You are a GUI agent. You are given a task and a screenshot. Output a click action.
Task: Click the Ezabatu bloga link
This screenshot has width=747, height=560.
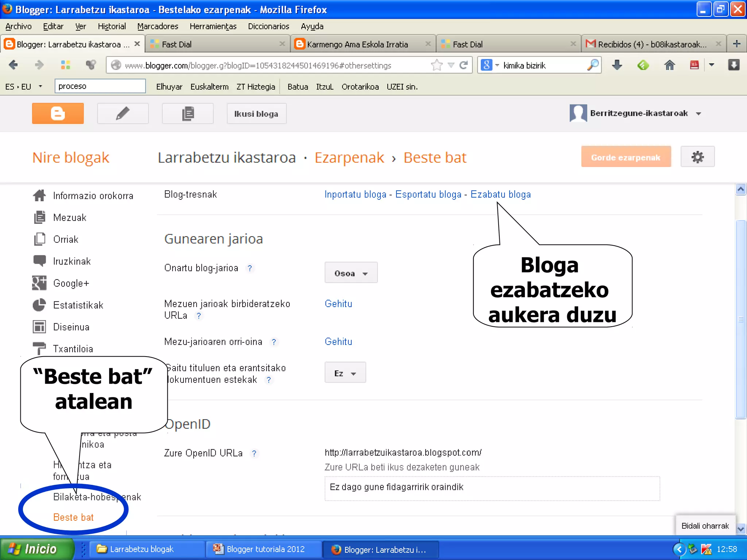(x=500, y=194)
